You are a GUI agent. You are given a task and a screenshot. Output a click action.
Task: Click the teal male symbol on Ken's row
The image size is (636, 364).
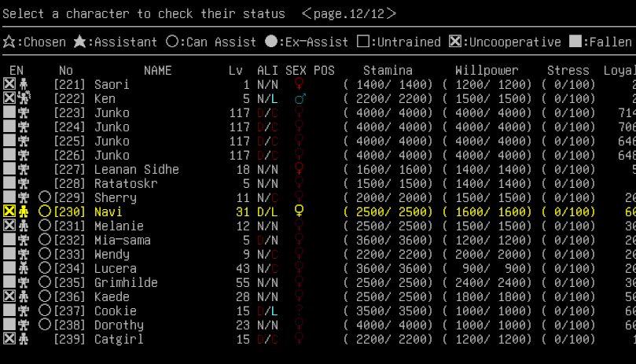pyautogui.click(x=300, y=98)
